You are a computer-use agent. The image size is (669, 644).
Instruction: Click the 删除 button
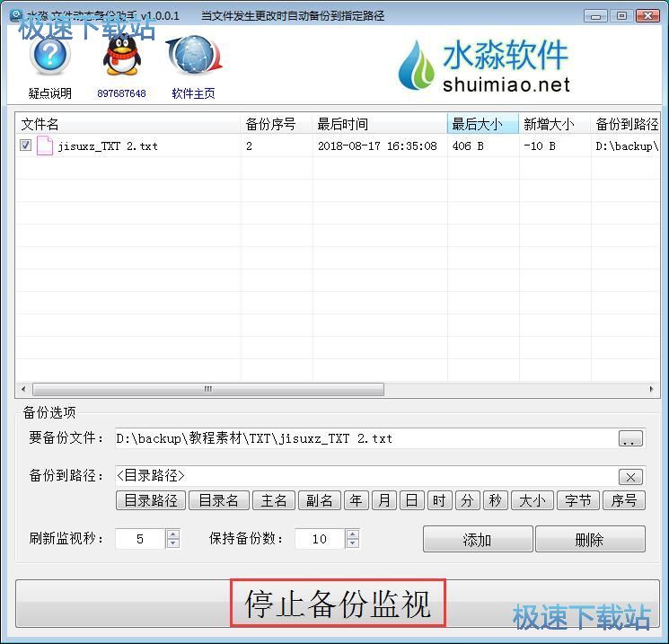590,540
